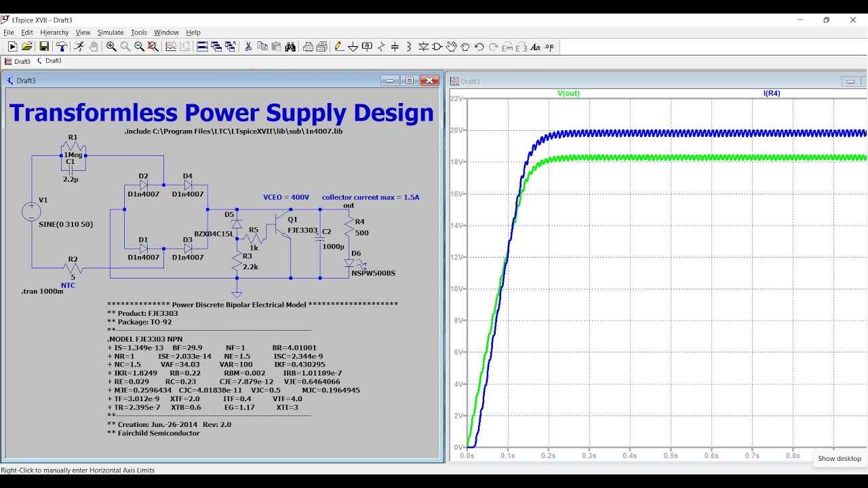
Task: Click the Copy toolbar icon
Action: point(262,47)
